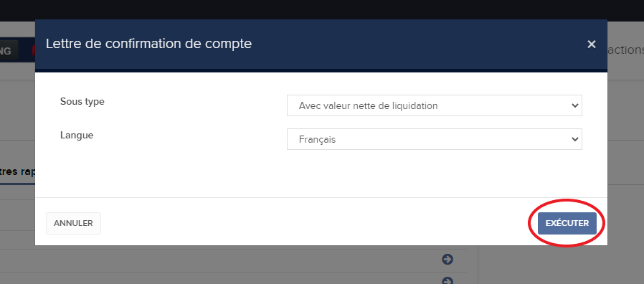Viewport: 644px width, 284px height.
Task: Click the dimmed overlay right of the dialog
Action: tap(625, 164)
